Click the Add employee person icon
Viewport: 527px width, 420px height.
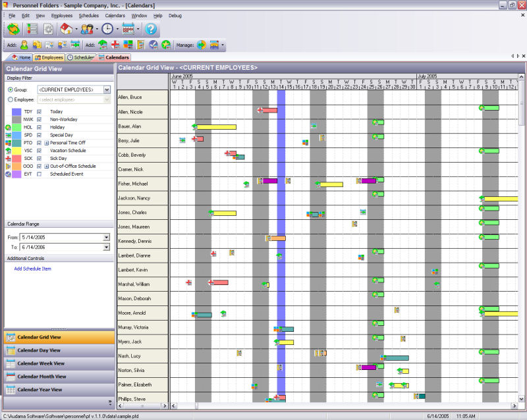[24, 45]
